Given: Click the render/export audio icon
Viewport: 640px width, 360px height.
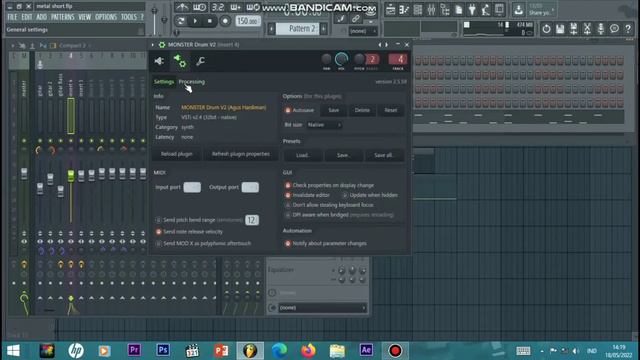Looking at the screenshot, I should 573,29.
